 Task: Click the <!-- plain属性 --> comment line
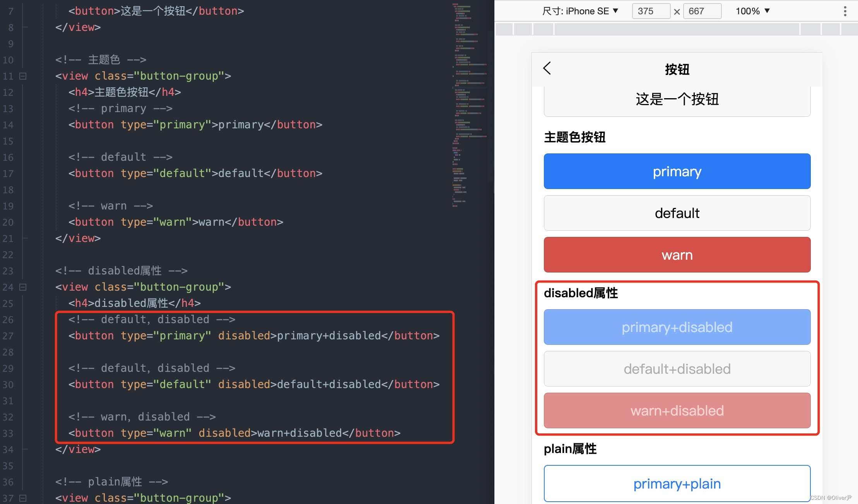tap(112, 482)
